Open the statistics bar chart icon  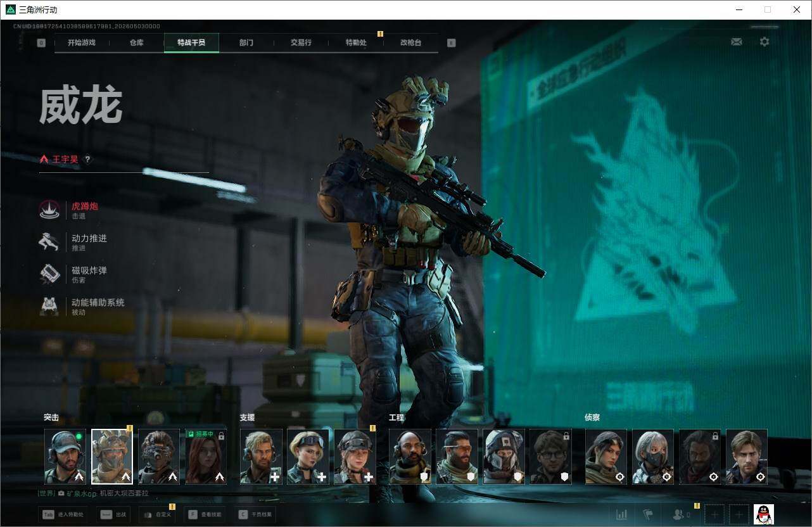pos(622,514)
